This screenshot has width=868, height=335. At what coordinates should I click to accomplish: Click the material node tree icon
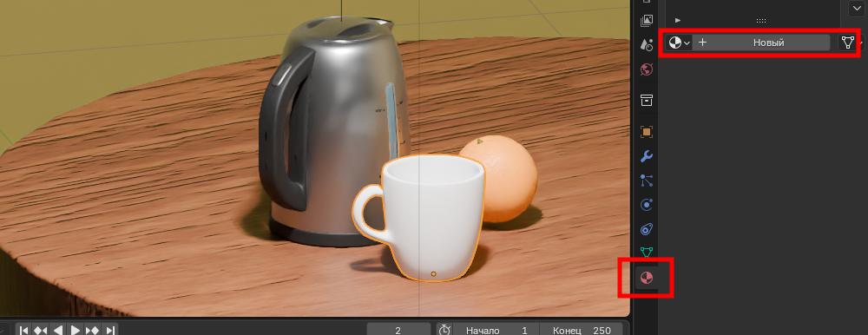click(847, 42)
